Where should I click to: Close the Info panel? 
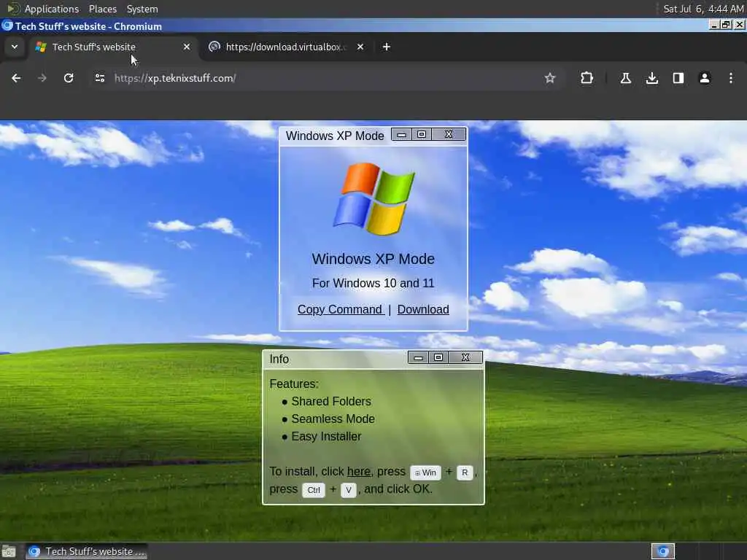[465, 357]
